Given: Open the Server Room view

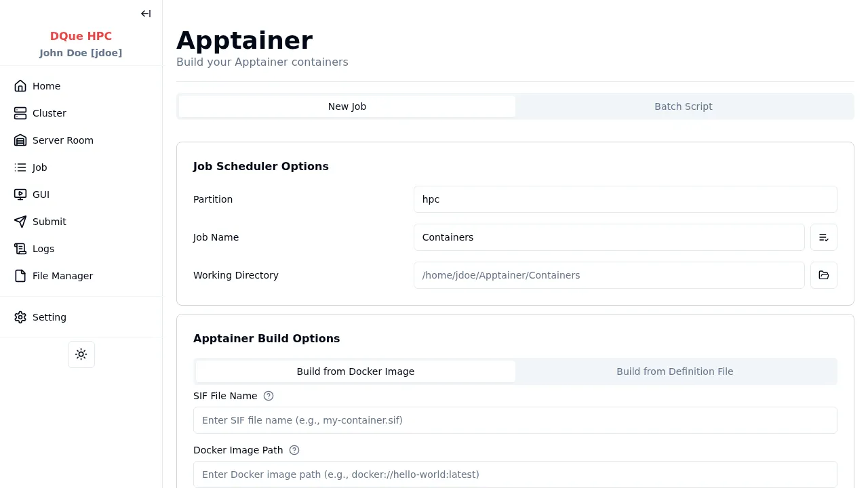Looking at the screenshot, I should (62, 140).
